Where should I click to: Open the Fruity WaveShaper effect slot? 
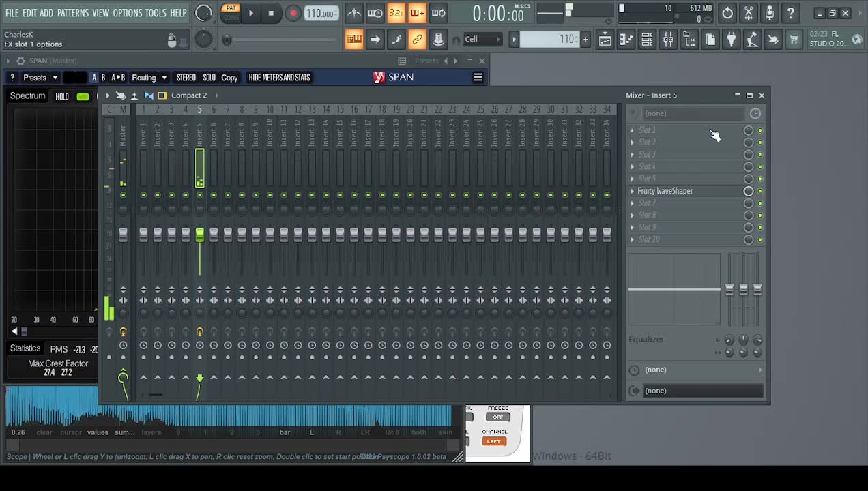(x=686, y=191)
